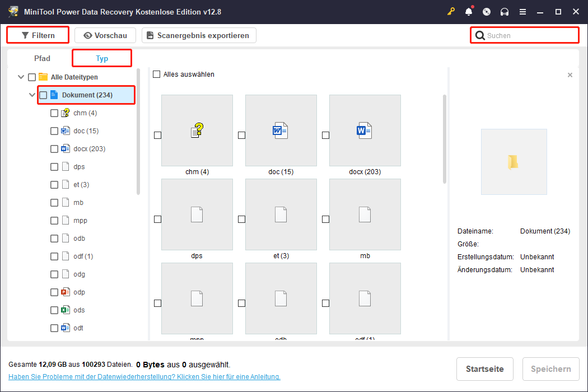
Task: Enable the Alles auswählen checkbox
Action: coord(157,74)
